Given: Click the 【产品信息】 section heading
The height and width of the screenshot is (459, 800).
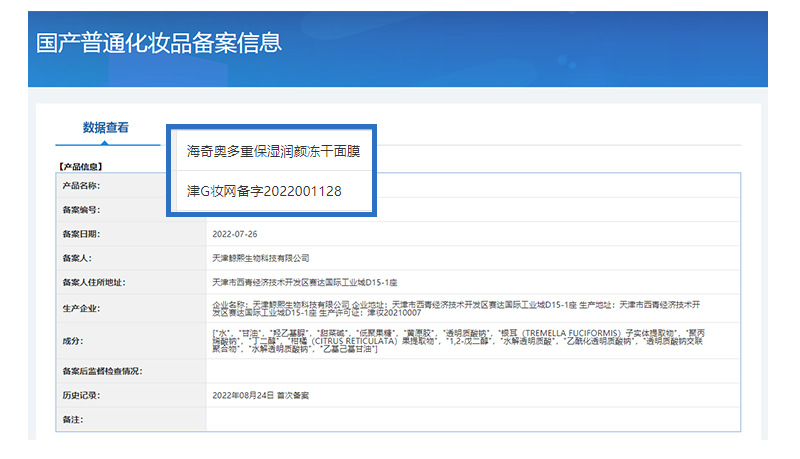Looking at the screenshot, I should coord(81,166).
